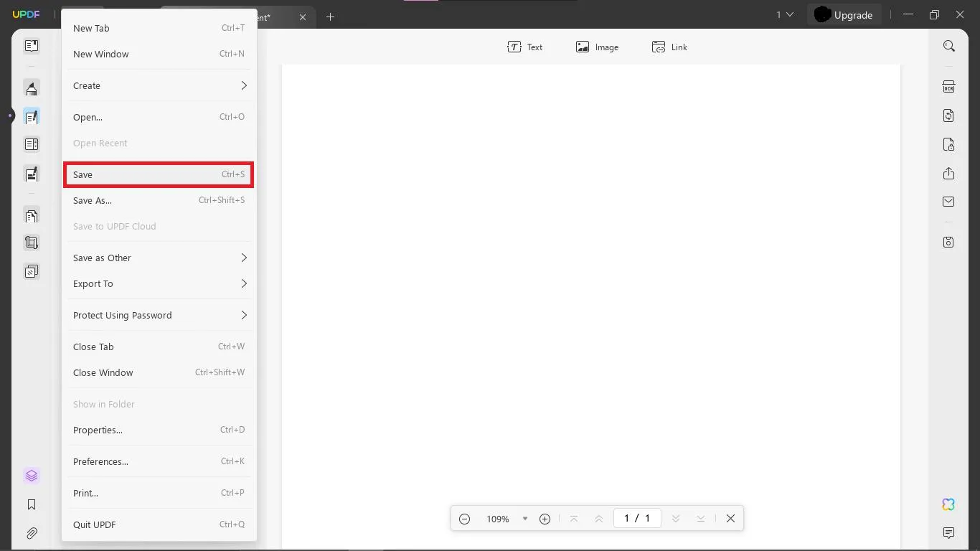Select the Comment highlighter tool icon
Screen dimensions: 980x551
click(x=32, y=88)
